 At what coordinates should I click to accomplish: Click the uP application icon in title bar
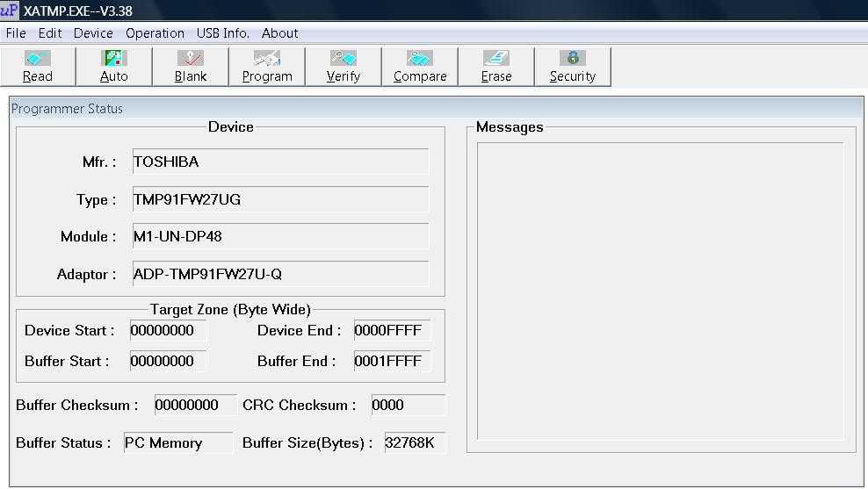point(10,10)
